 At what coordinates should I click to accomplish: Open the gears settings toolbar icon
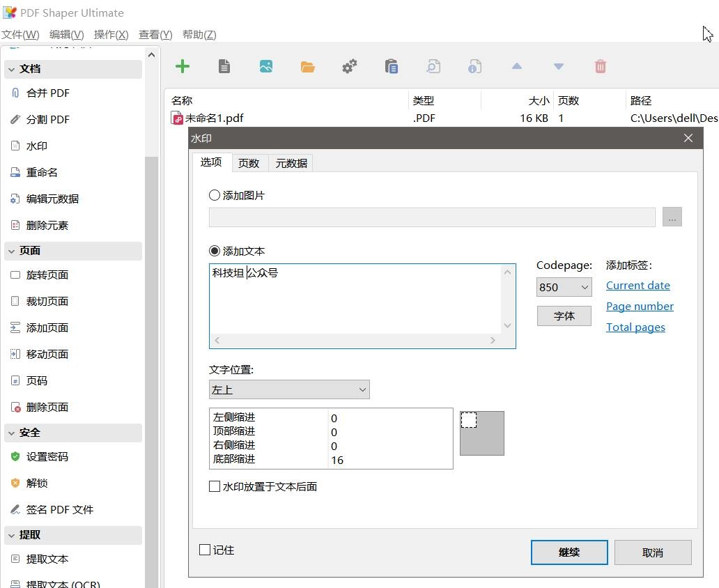(350, 66)
